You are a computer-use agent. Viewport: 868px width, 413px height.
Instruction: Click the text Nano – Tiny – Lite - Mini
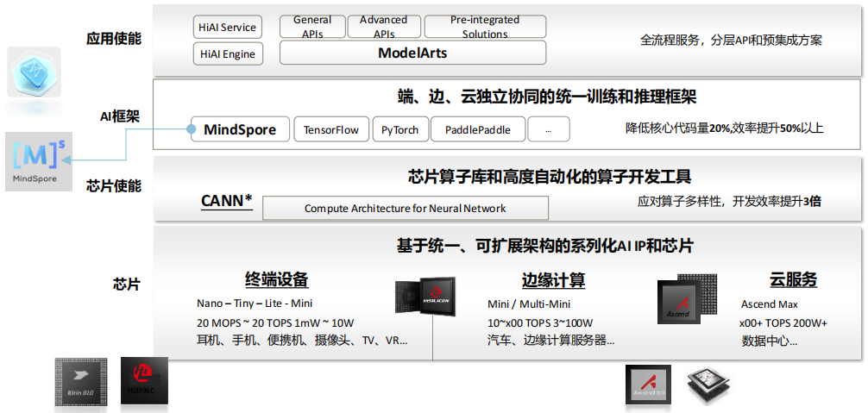pyautogui.click(x=255, y=303)
